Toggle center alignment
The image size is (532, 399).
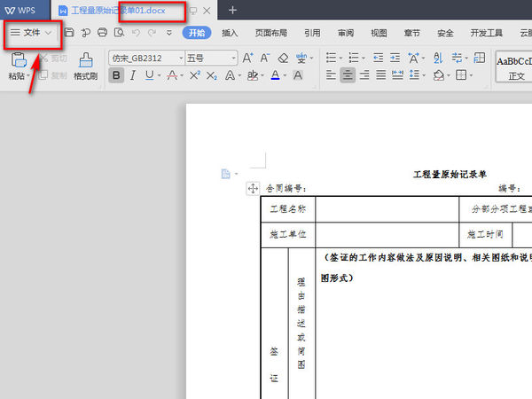click(348, 75)
